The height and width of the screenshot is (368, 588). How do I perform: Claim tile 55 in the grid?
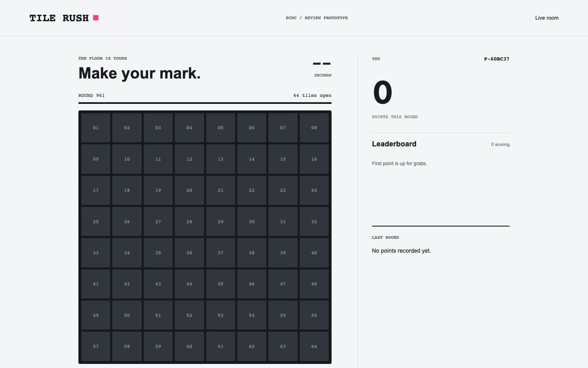(283, 315)
